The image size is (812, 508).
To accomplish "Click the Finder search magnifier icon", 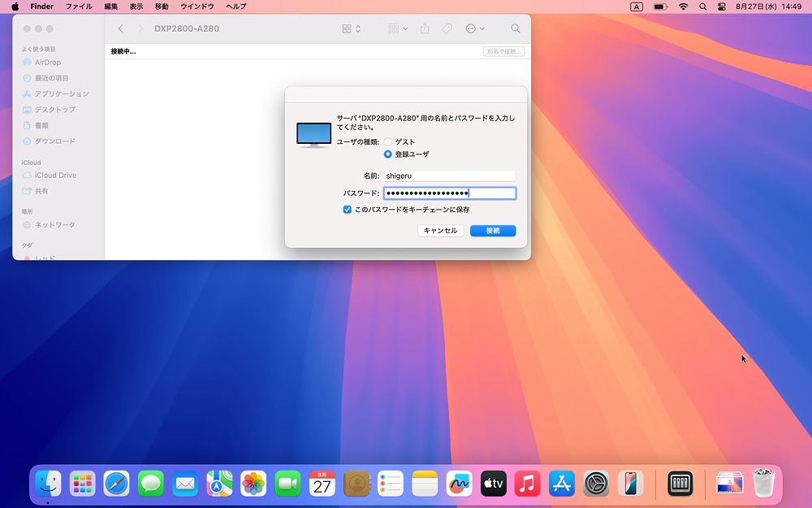I will tap(516, 28).
